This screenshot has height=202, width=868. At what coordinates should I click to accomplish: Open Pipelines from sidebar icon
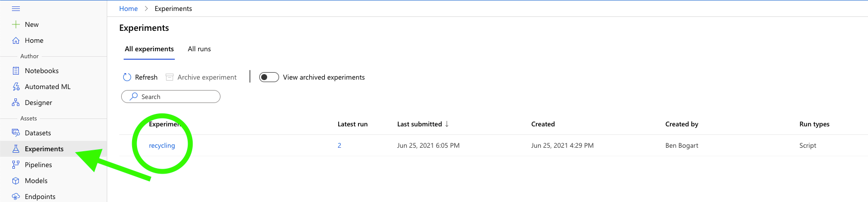pyautogui.click(x=16, y=165)
